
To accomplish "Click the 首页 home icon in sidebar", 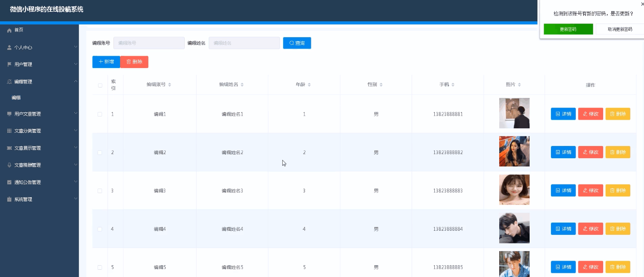I will [9, 30].
